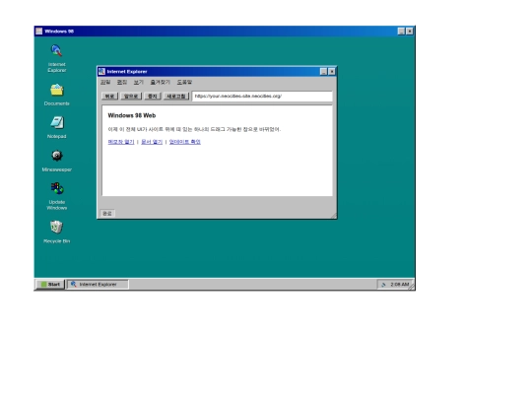The width and height of the screenshot is (532, 399).
Task: Click the Internet Explorer window resize grip
Action: click(333, 216)
